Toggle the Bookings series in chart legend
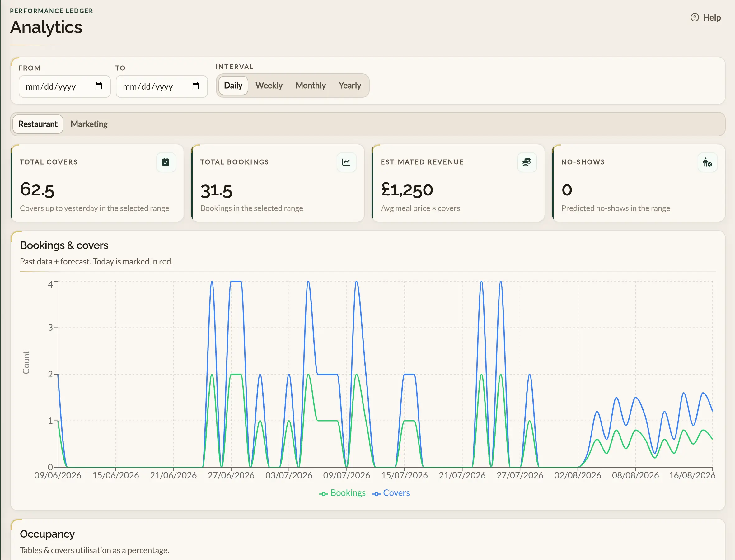Viewport: 735px width, 560px height. click(x=342, y=493)
